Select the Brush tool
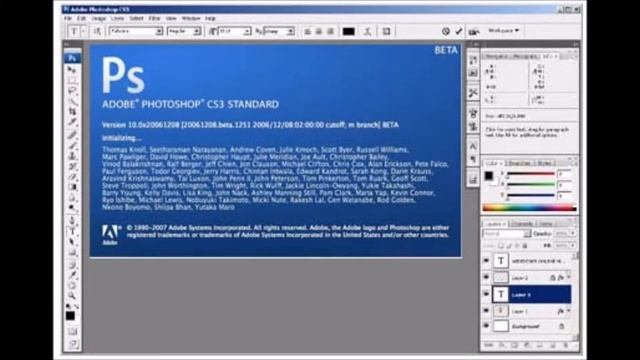Image resolution: width=640 pixels, height=360 pixels. [72, 145]
